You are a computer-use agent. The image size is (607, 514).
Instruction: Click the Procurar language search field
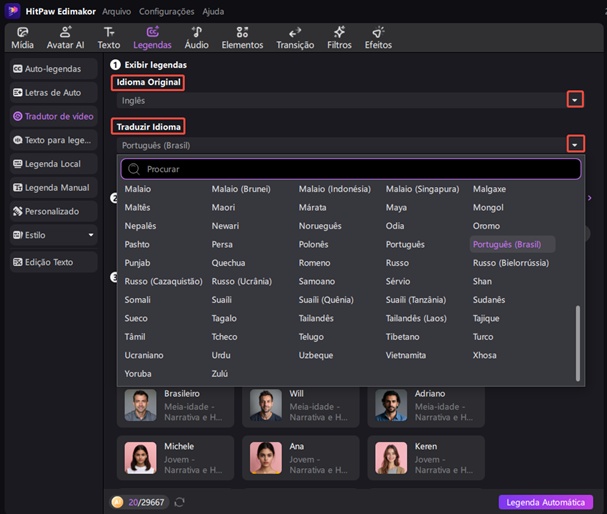coord(350,169)
